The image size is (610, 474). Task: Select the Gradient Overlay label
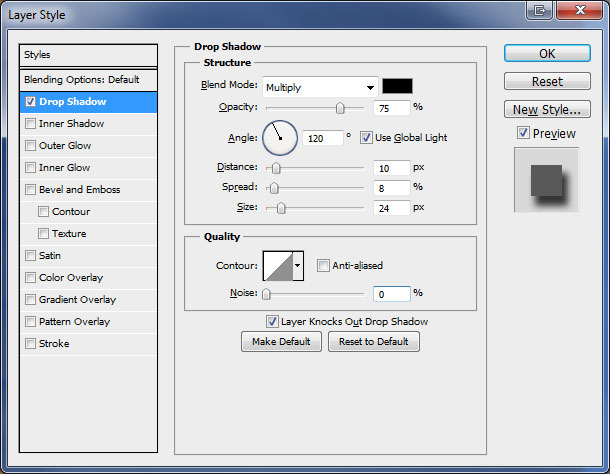[x=77, y=300]
